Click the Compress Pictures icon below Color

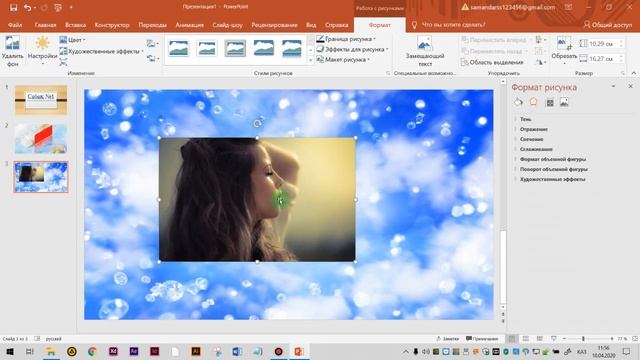click(63, 62)
